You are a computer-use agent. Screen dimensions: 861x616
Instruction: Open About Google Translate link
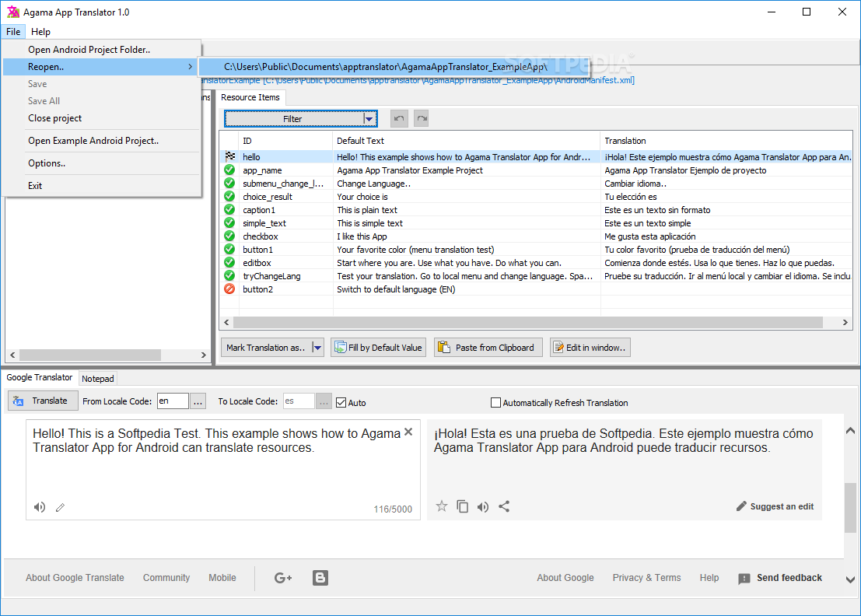coord(75,578)
